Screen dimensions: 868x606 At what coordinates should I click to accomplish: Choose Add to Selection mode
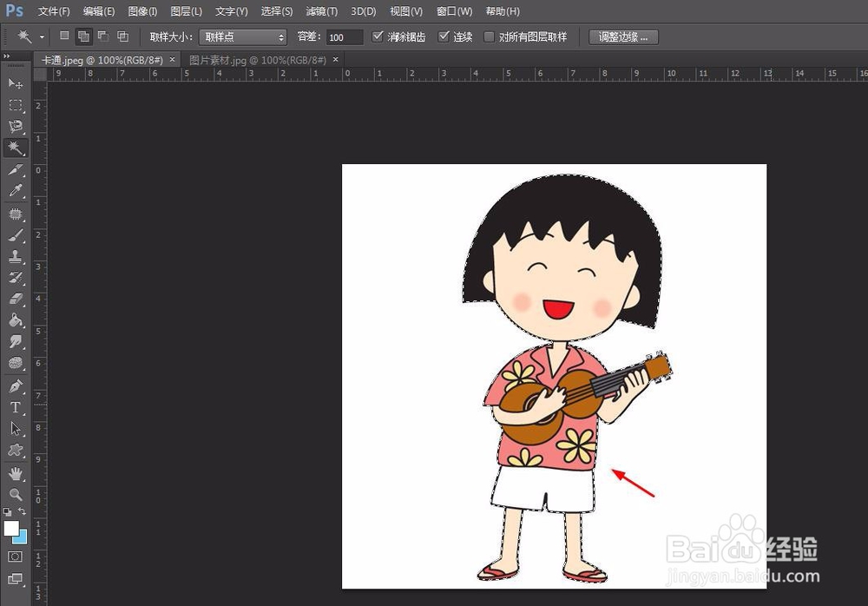[83, 36]
